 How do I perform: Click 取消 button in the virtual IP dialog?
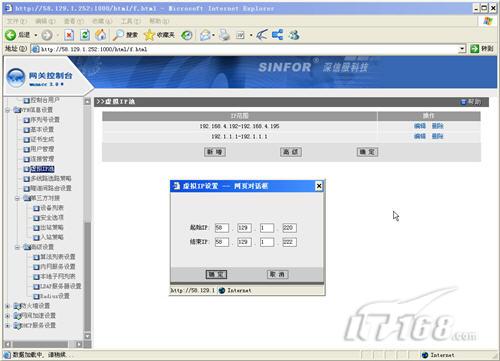point(277,274)
